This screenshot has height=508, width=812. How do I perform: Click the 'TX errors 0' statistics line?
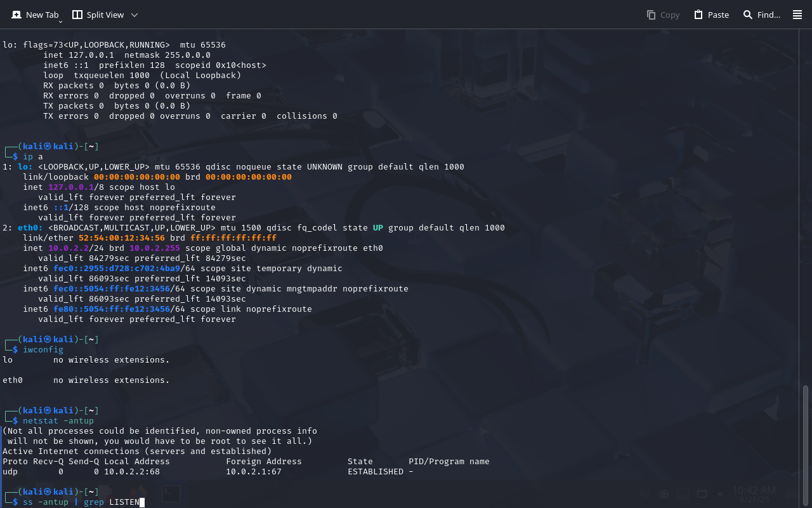190,116
